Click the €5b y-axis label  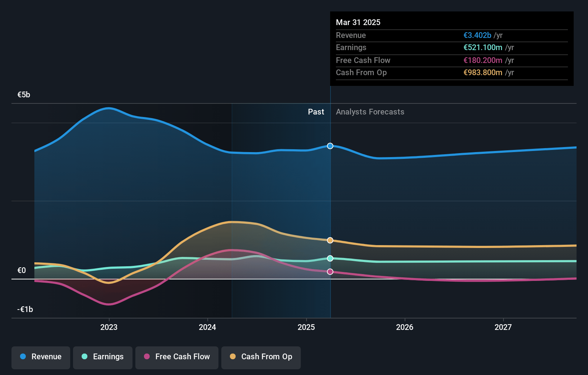tap(24, 95)
